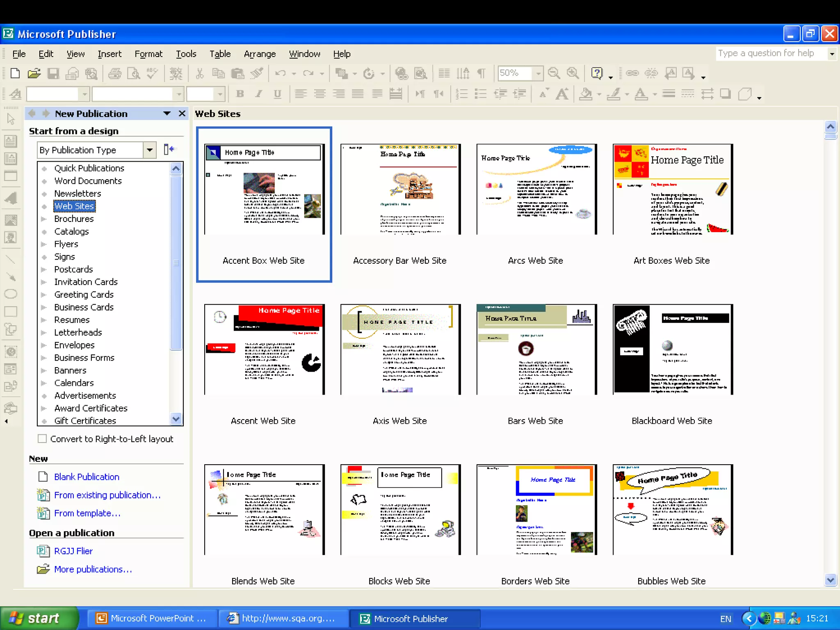Click the Help question mark toolbar icon
Screen dimensions: 840x630
[x=597, y=73]
